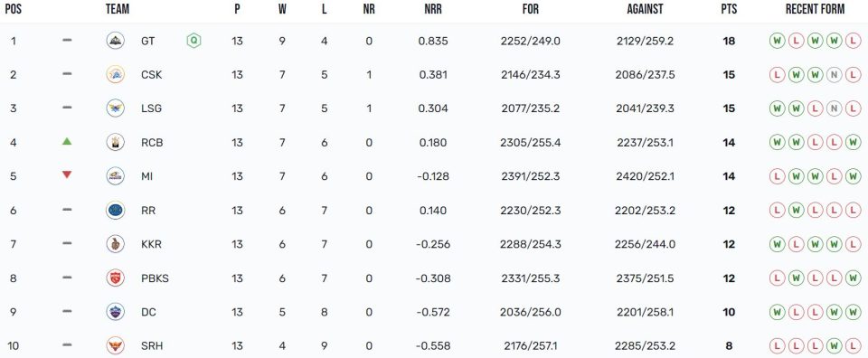Sort table by the PTS column header
This screenshot has width=868, height=358.
tap(729, 9)
